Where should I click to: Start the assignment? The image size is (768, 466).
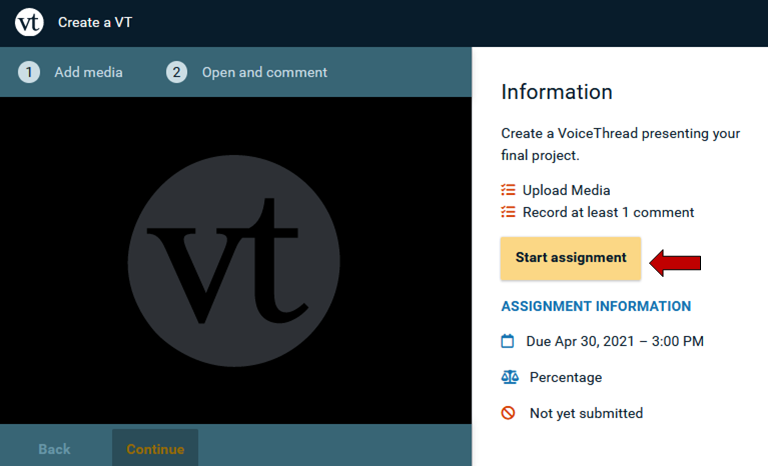pyautogui.click(x=571, y=258)
